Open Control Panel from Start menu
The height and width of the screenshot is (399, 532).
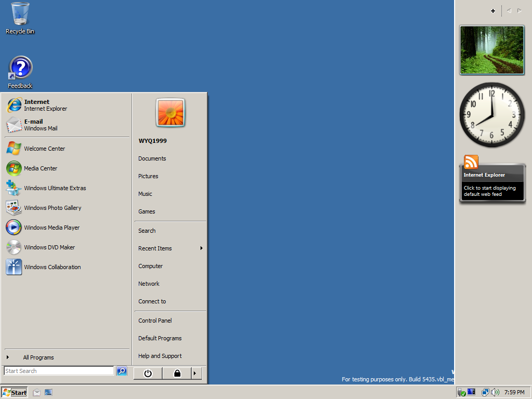point(170,321)
